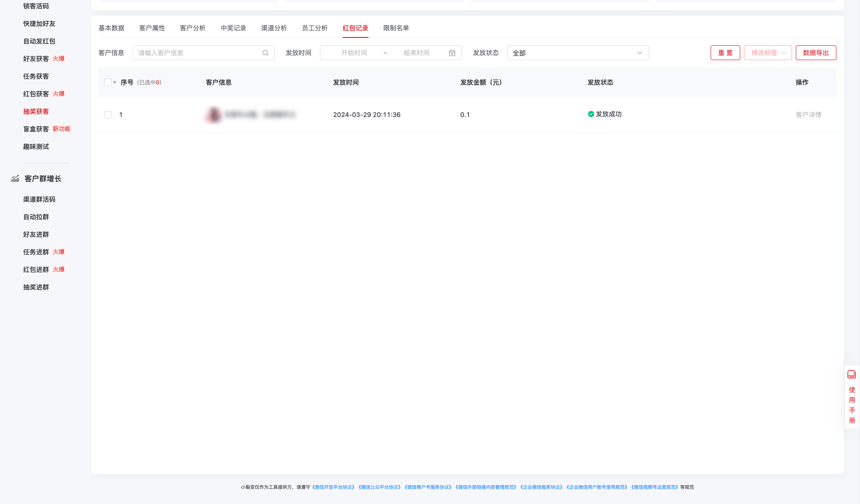The height and width of the screenshot is (504, 860).
Task: Click the green success status icon
Action: [x=590, y=114]
